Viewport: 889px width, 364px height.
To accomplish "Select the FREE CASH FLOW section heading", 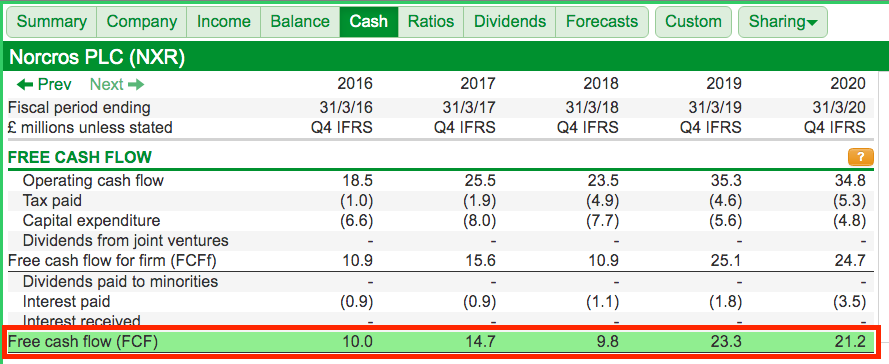I will 80,157.
